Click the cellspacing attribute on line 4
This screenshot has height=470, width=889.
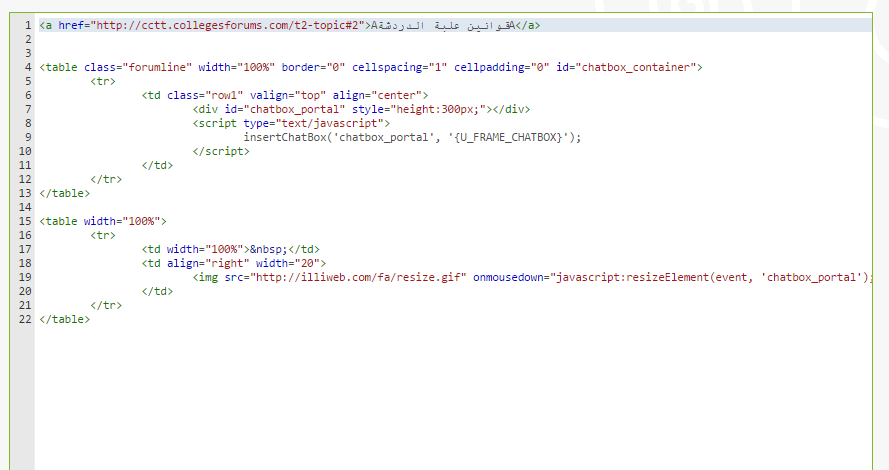[x=399, y=67]
